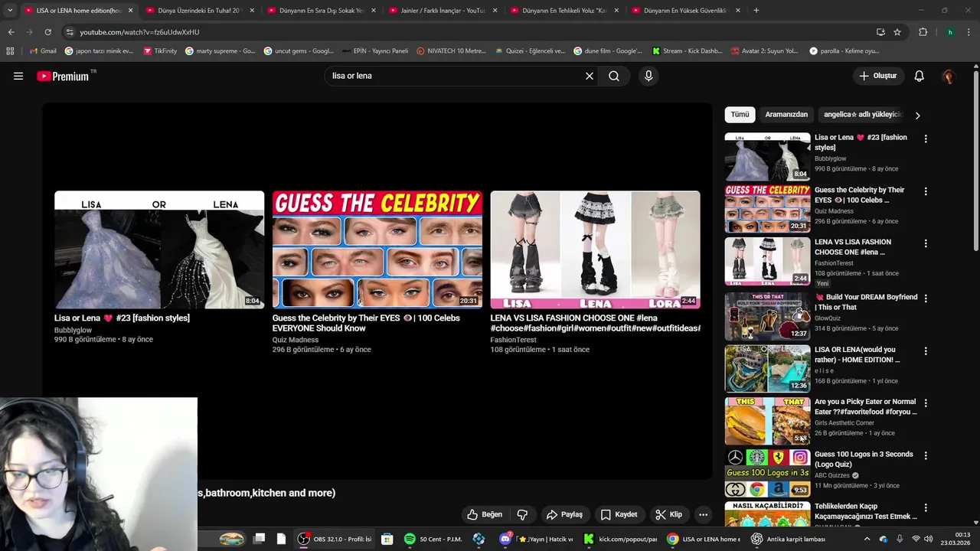Play Lisa or Lena #23 end-screen thumbnail
980x551 pixels.
[x=159, y=249]
